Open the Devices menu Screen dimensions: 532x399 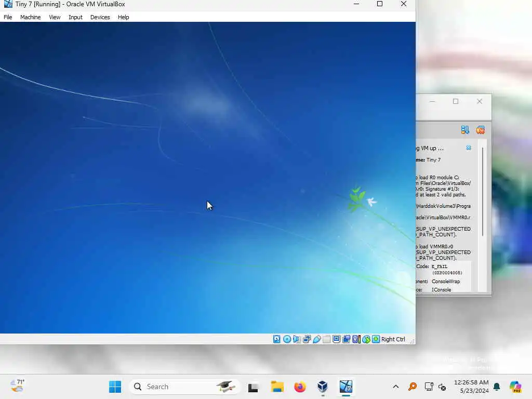click(x=100, y=17)
